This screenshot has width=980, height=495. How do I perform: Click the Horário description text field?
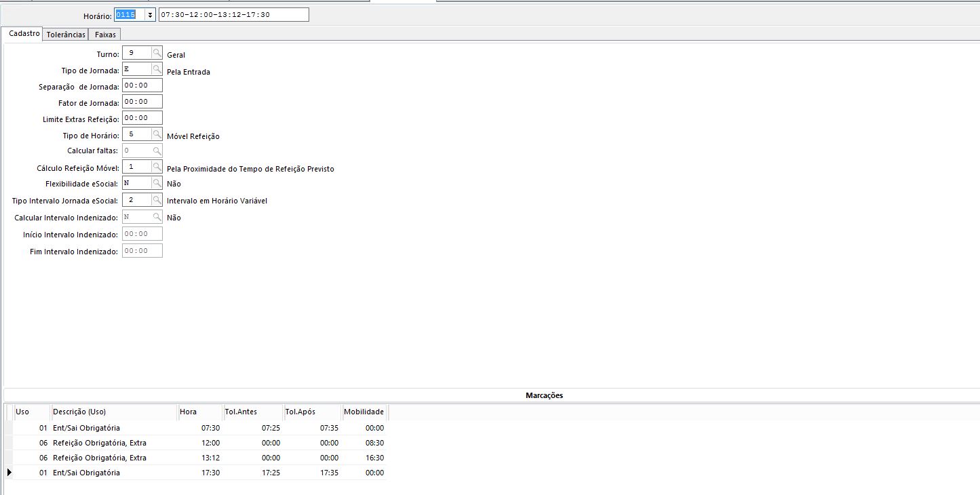point(233,15)
